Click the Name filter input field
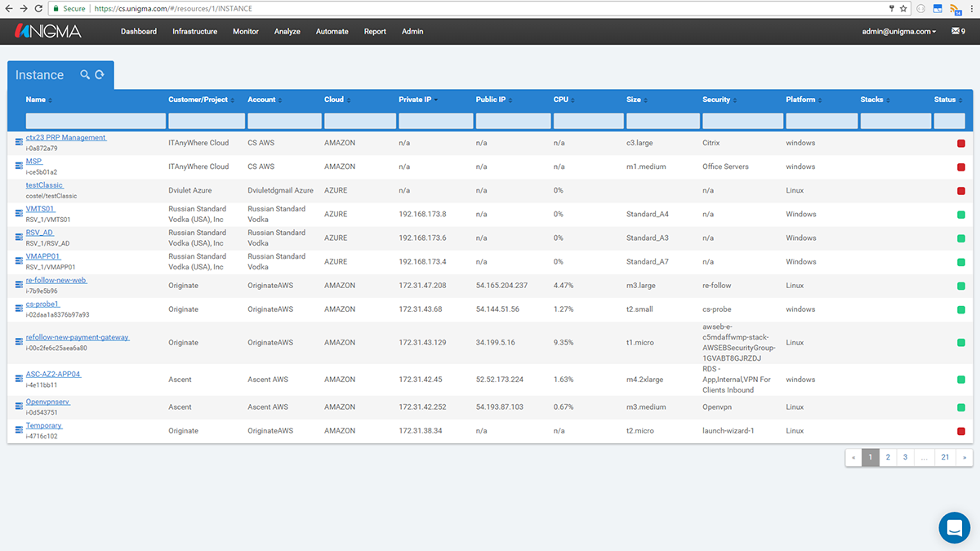The width and height of the screenshot is (980, 551). 95,121
